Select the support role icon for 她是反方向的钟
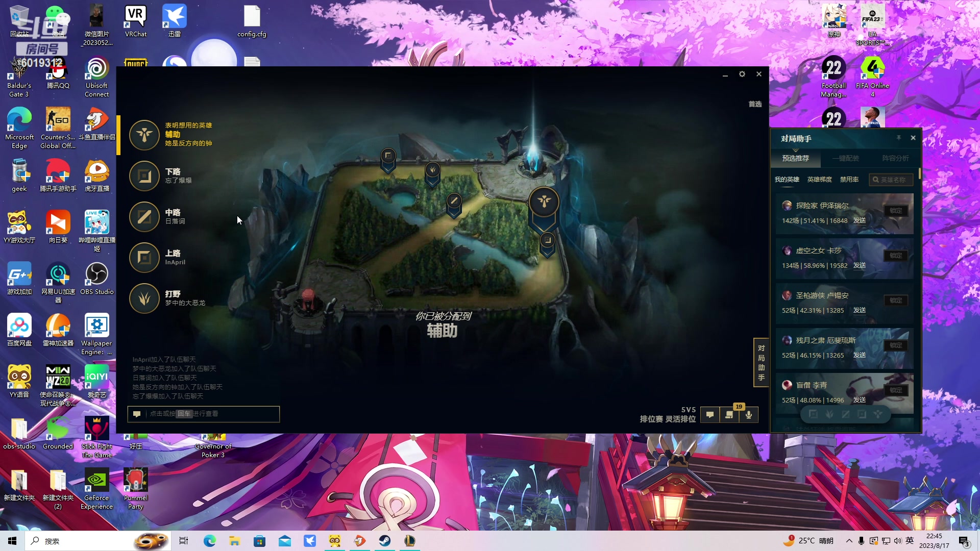This screenshot has width=980, height=551. (144, 135)
